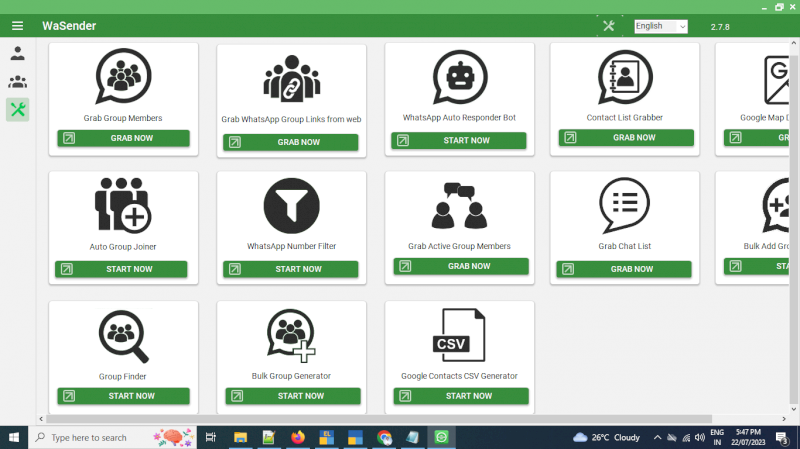Click the Group Finder magnifier icon
800x449 pixels.
pyautogui.click(x=124, y=335)
